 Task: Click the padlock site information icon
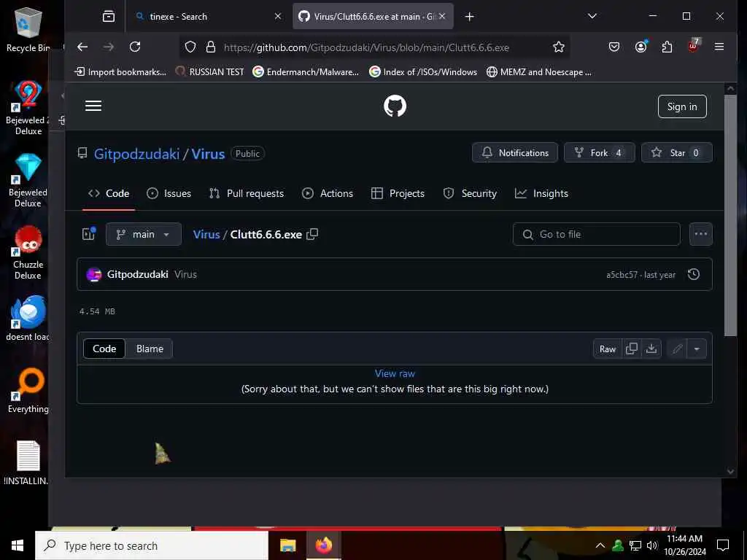coord(211,47)
